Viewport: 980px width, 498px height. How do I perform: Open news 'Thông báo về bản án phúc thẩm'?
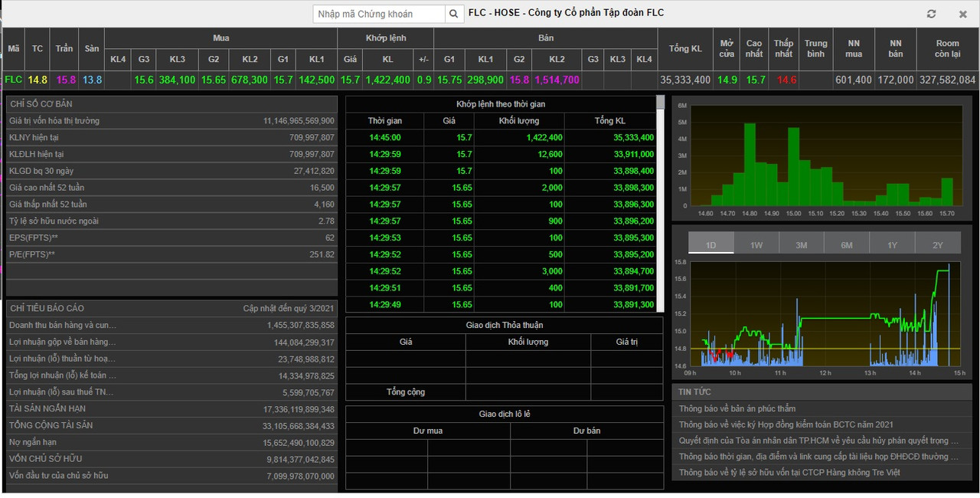pos(737,409)
